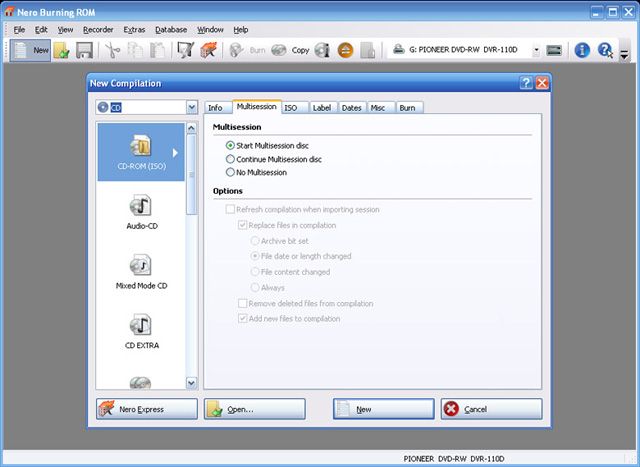The width and height of the screenshot is (640, 467).
Task: Select Audio-CD compilation type
Action: point(141,211)
